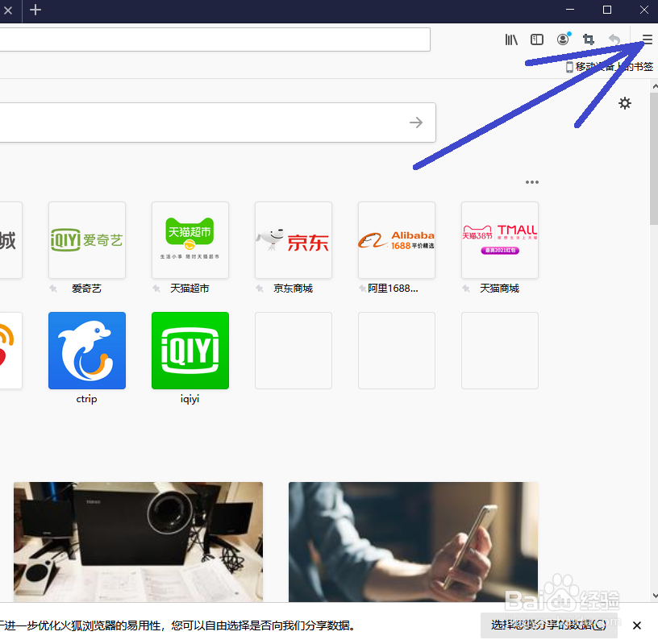This screenshot has height=644, width=658.
Task: Click the page vertical scrollbar thumb
Action: click(654, 159)
